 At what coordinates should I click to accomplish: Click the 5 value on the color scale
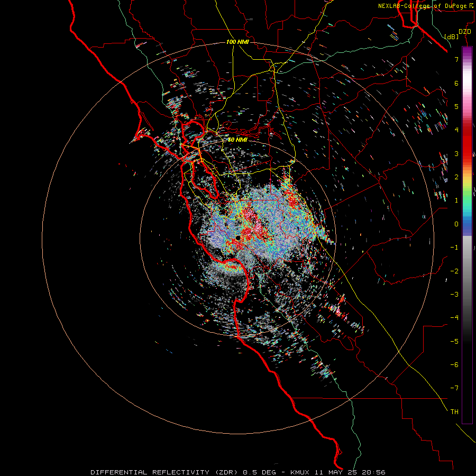tap(456, 106)
